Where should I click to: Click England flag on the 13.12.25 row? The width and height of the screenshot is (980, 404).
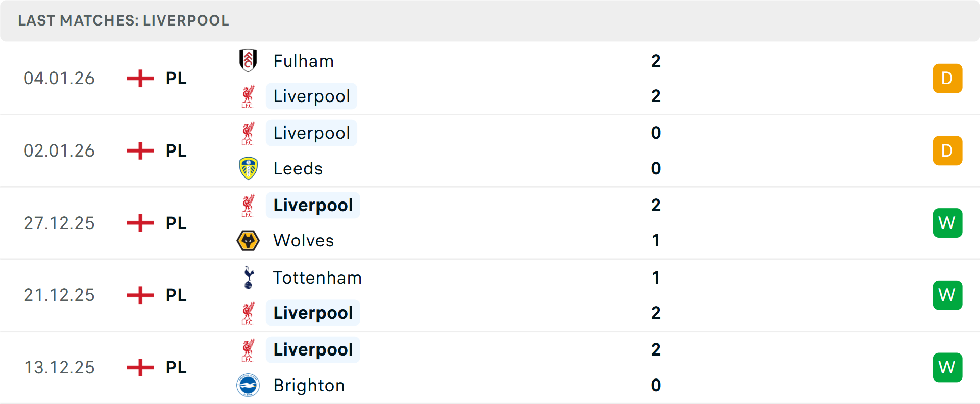point(140,367)
